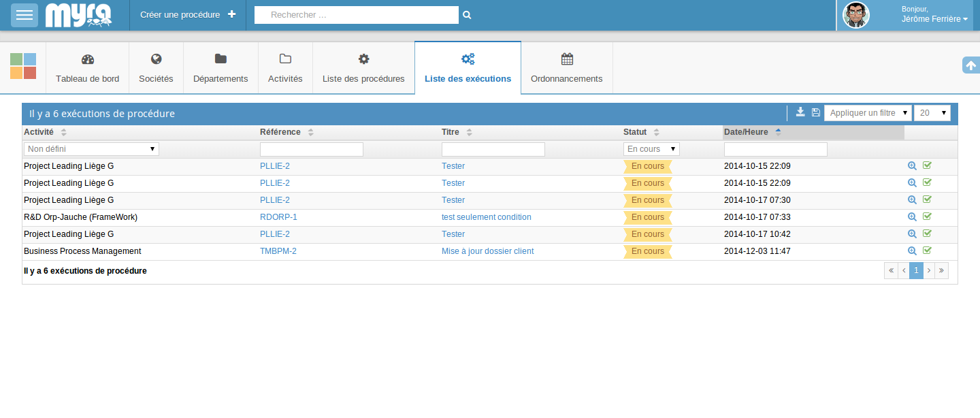The width and height of the screenshot is (980, 418).
Task: Click magnifier icon for 07:30 execution row
Action: (x=913, y=199)
